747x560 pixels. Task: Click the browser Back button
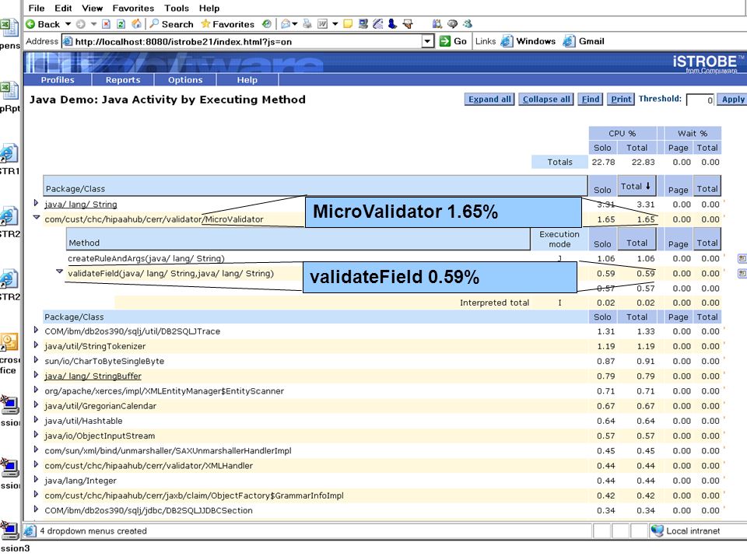coord(43,24)
